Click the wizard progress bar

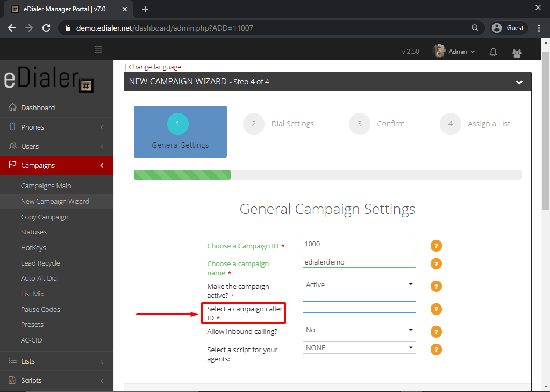(x=327, y=175)
